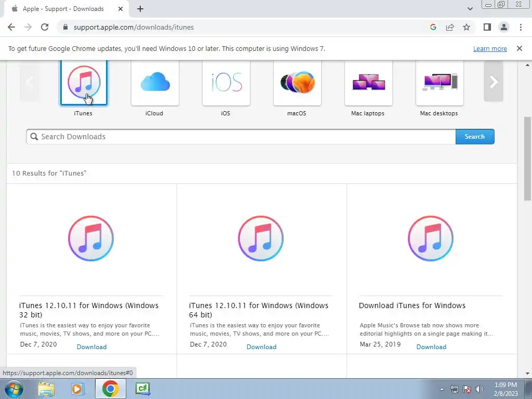Open the Windows Start menu

pos(14,389)
